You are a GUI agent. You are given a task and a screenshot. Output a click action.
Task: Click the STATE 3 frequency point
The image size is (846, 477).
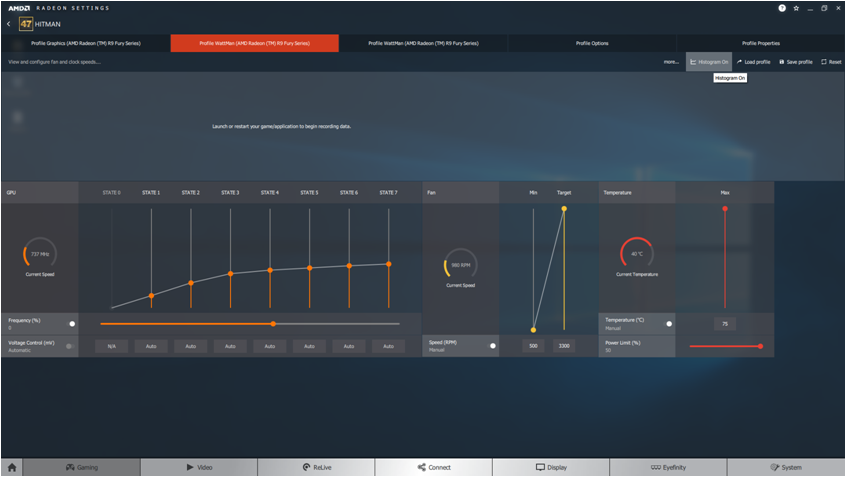coord(230,274)
